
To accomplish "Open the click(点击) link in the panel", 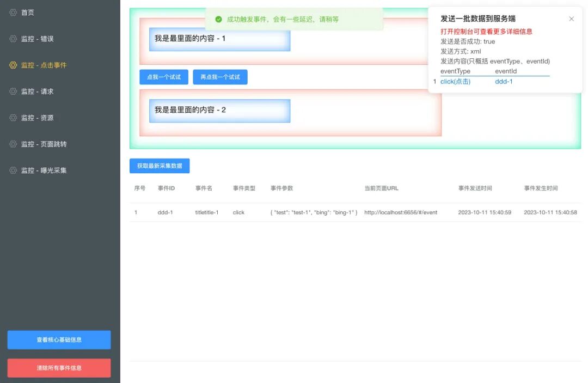I will tap(456, 81).
